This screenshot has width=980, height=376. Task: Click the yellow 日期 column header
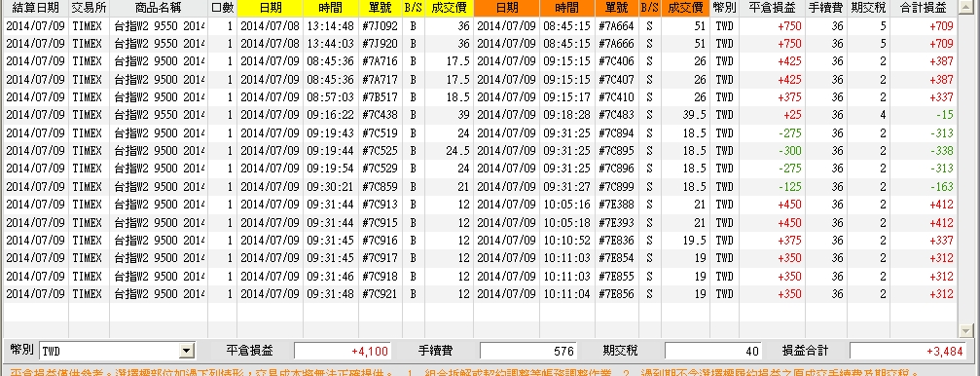pos(270,8)
